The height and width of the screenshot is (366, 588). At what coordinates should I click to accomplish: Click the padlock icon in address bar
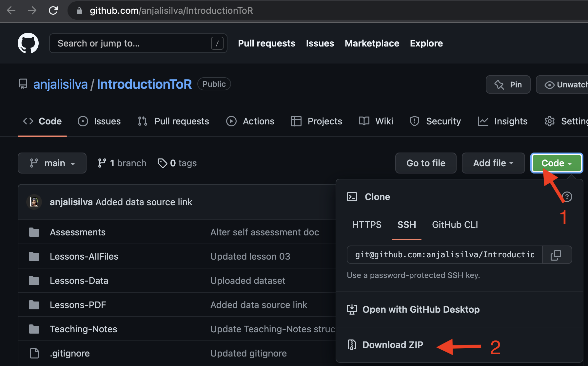79,11
